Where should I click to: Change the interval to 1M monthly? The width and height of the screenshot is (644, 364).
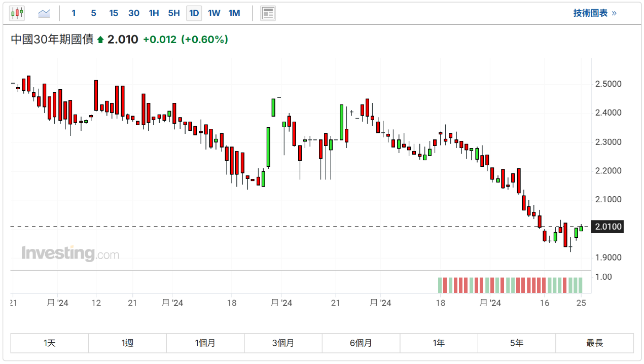coord(234,13)
